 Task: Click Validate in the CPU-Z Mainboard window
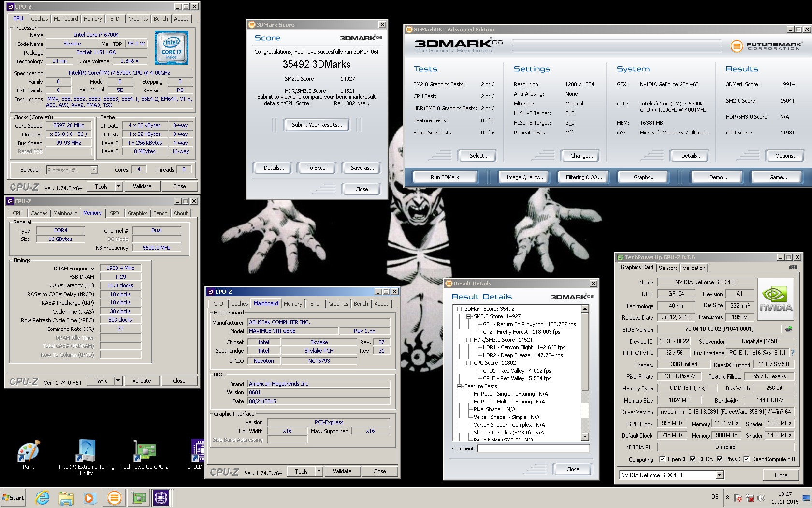[342, 471]
